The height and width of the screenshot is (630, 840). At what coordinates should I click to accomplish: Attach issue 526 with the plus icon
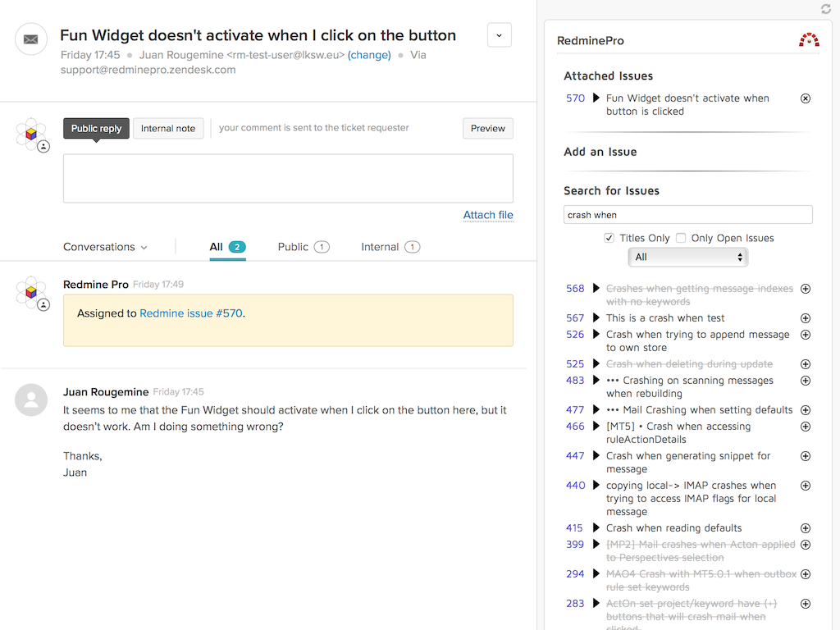tap(805, 335)
